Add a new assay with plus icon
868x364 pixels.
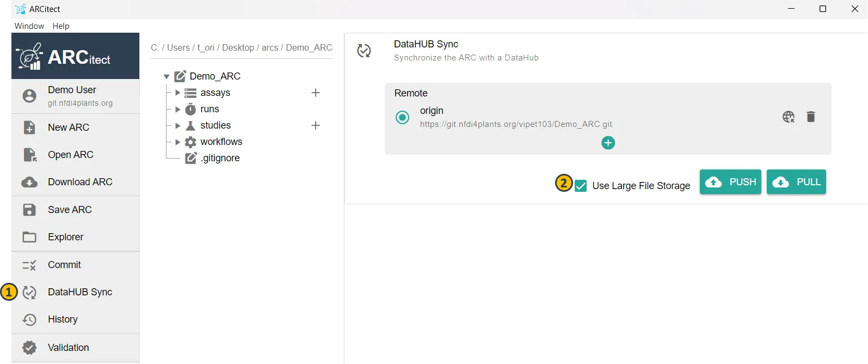pos(315,93)
